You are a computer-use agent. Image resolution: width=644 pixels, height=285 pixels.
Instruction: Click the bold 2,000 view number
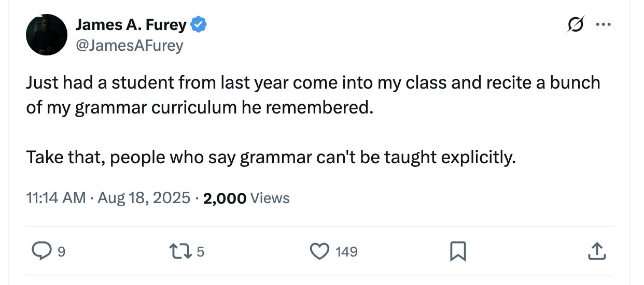(x=225, y=198)
